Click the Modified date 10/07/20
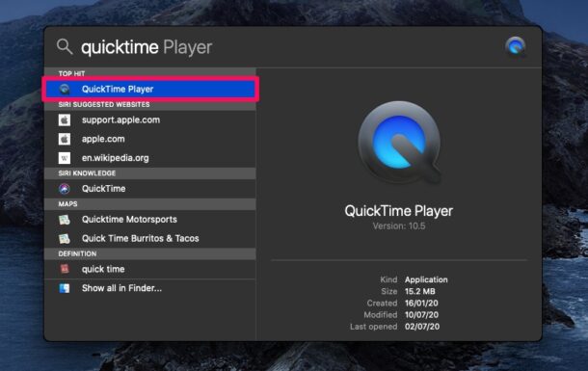Screen dimensions: 588x371 (421, 315)
